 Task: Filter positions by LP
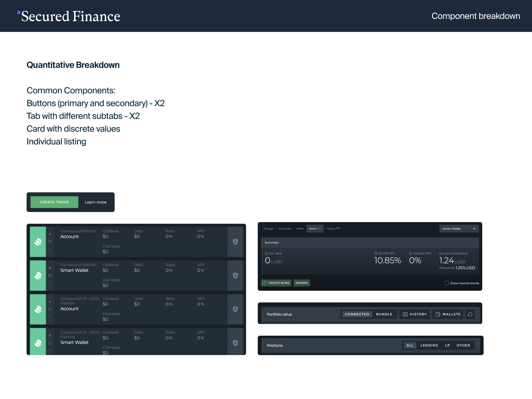(x=447, y=346)
